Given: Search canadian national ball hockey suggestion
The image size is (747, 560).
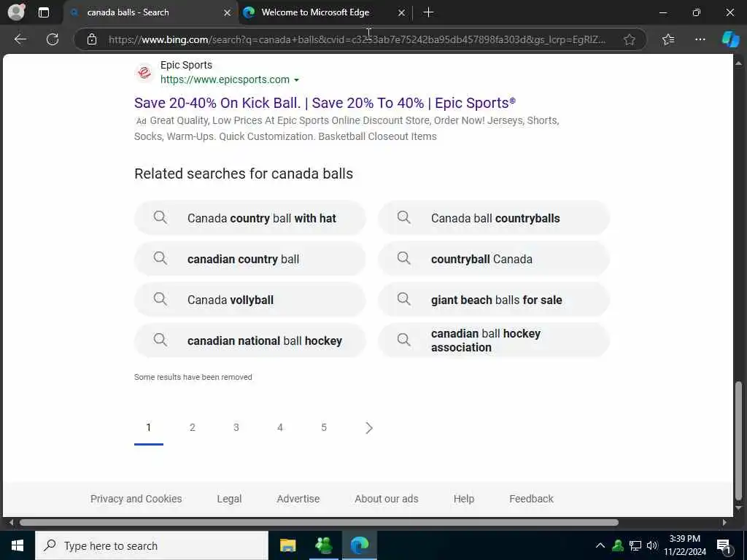Looking at the screenshot, I should pos(250,341).
